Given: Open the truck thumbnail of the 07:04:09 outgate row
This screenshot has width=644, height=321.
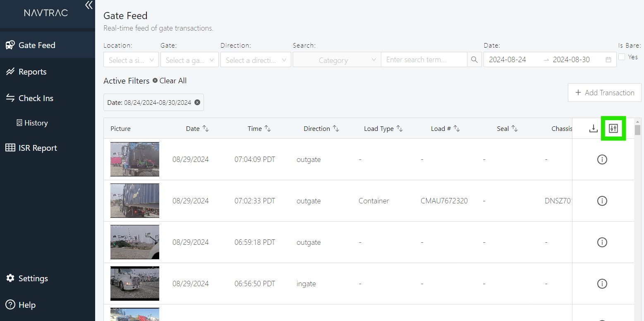Looking at the screenshot, I should (x=134, y=159).
